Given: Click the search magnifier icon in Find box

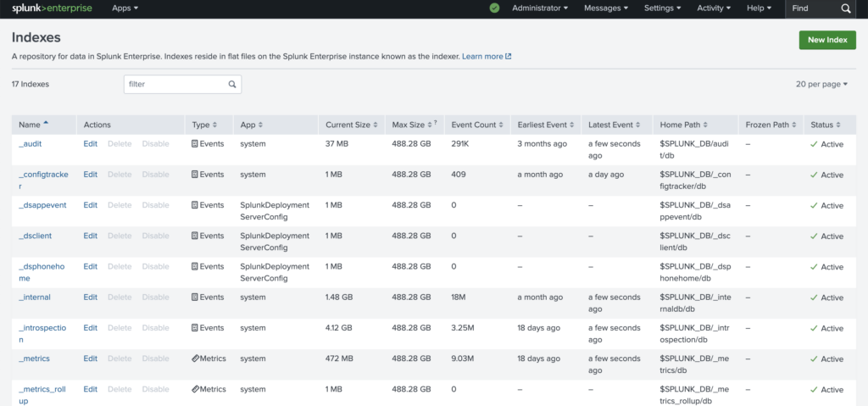Looking at the screenshot, I should coord(845,8).
